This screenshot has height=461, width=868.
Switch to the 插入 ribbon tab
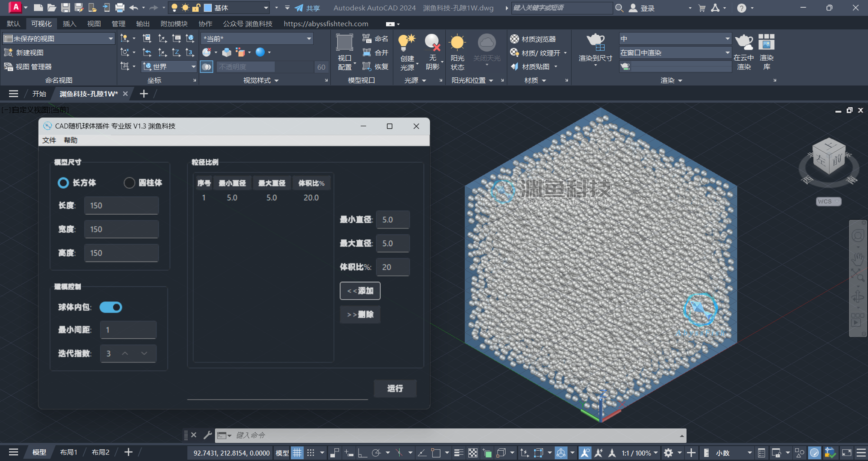click(69, 23)
